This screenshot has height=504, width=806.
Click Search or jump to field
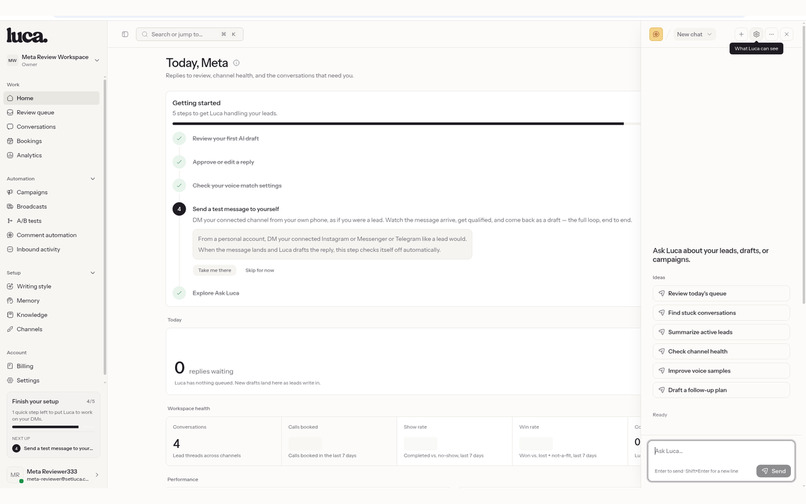click(x=190, y=34)
